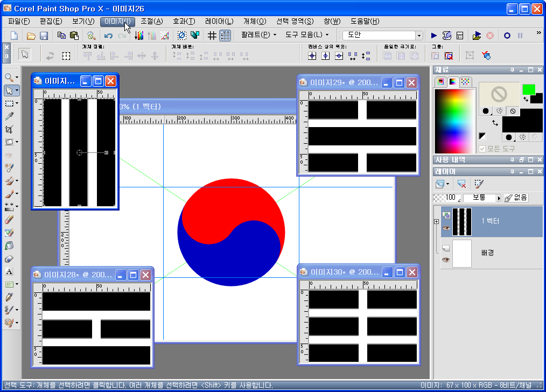Click the 도구 모음 button
546x392 pixels.
tap(304, 34)
